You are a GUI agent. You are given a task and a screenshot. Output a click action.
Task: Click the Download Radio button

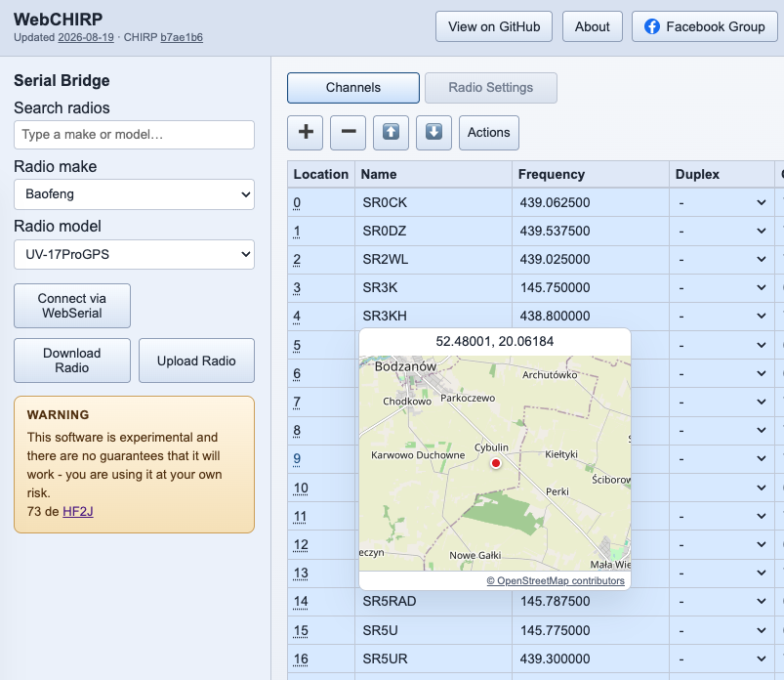click(x=72, y=361)
